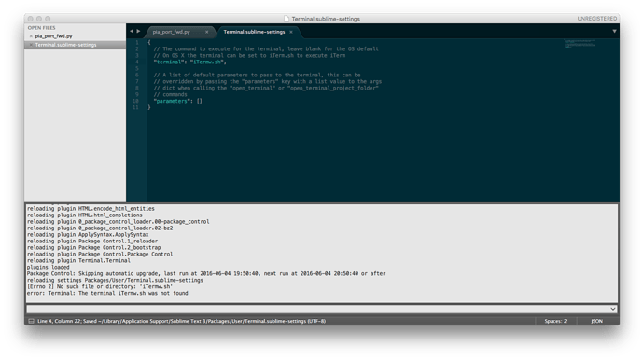This screenshot has width=644, height=360.
Task: Switch to the Terminal.sublime-settings tab
Action: tap(254, 32)
